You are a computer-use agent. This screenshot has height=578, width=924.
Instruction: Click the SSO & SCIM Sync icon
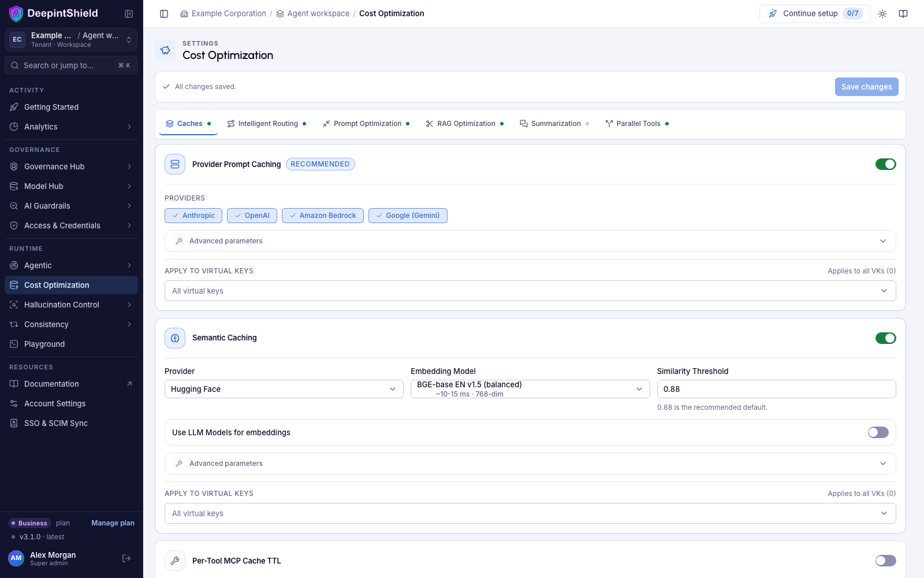pos(14,423)
